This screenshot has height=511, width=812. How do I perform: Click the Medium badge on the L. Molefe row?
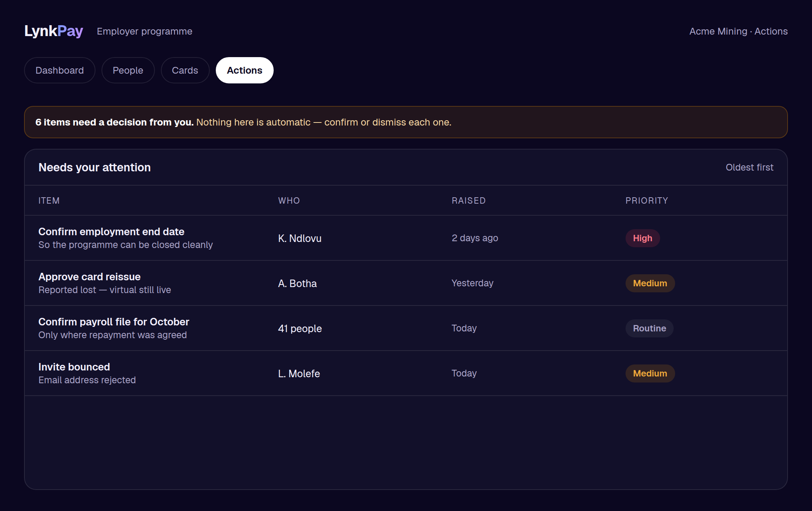[650, 373]
